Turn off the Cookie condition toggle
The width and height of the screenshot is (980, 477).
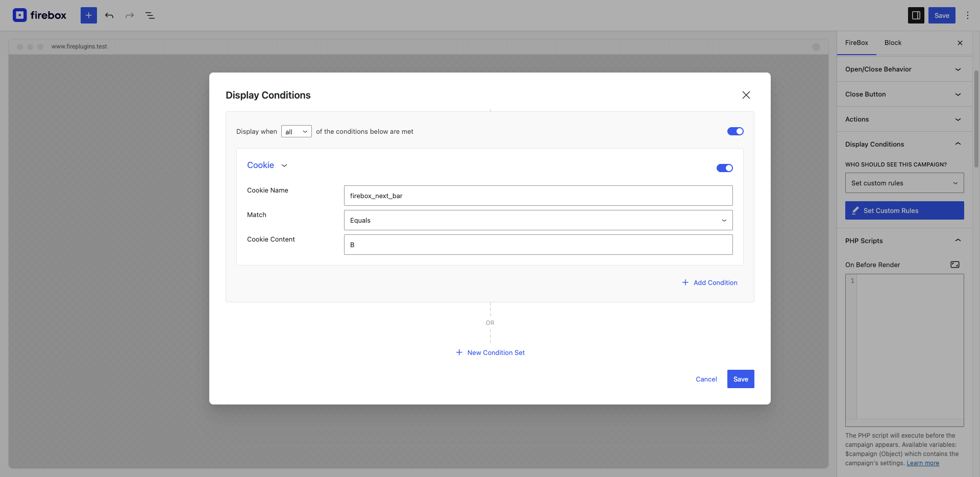click(x=724, y=168)
